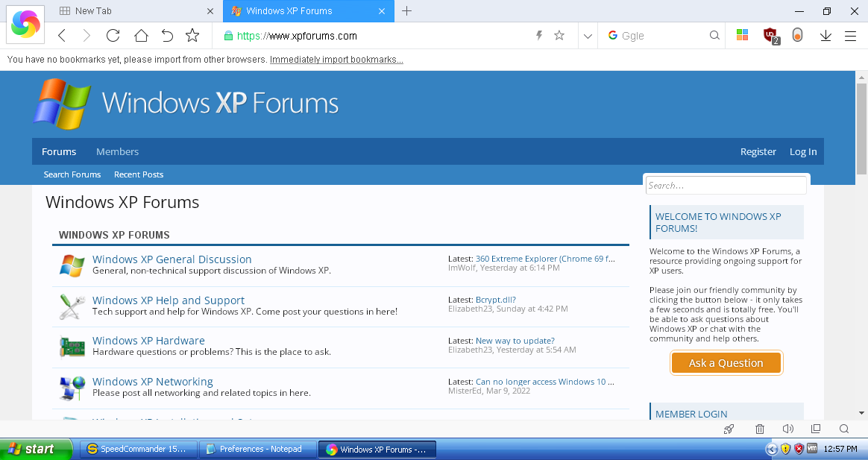The width and height of the screenshot is (868, 460).
Task: Expand the address bar history dropdown
Action: [x=588, y=37]
